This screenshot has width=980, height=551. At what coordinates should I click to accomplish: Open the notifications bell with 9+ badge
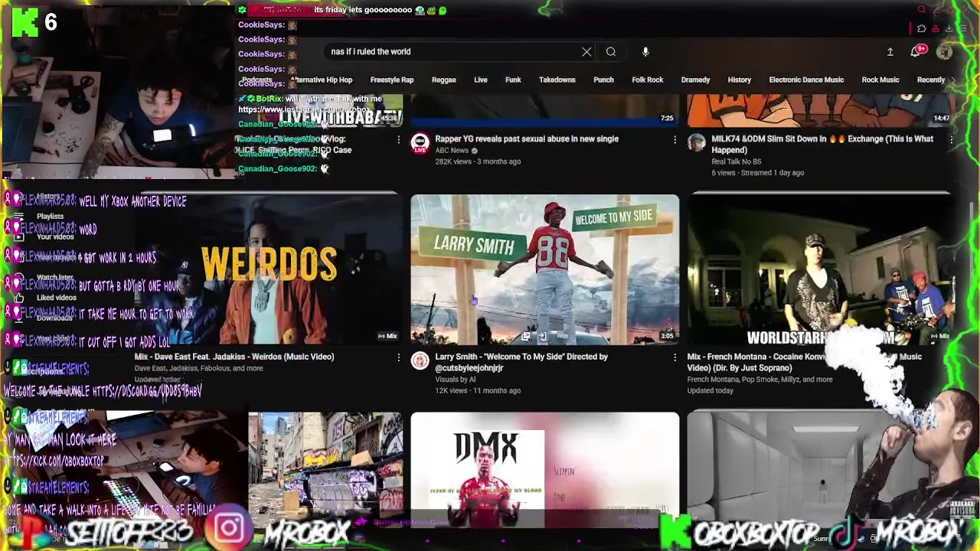coord(916,51)
